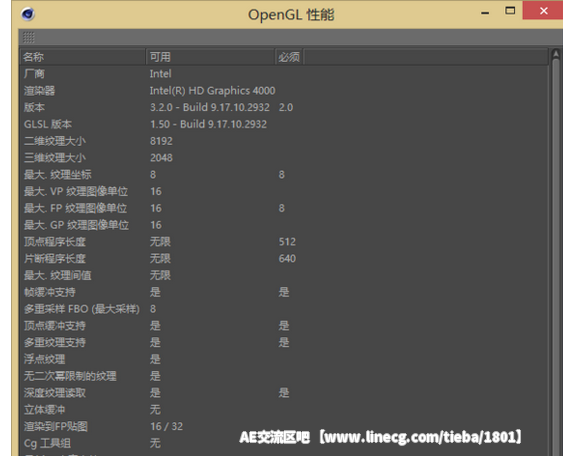
Task: Select the 2048 texture size value
Action: pyautogui.click(x=161, y=158)
